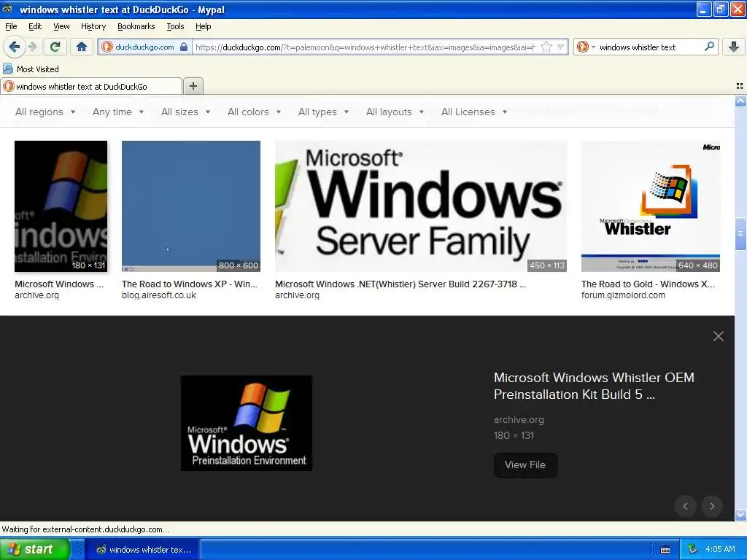Click the padlock site identity icon
This screenshot has height=560, width=747.
pos(184,47)
